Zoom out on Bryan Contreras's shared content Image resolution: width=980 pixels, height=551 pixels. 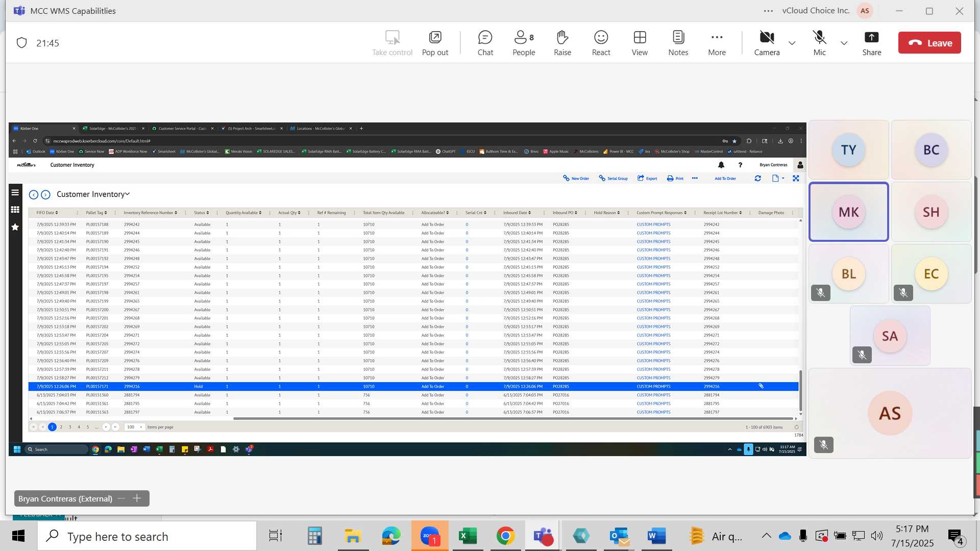click(x=121, y=498)
